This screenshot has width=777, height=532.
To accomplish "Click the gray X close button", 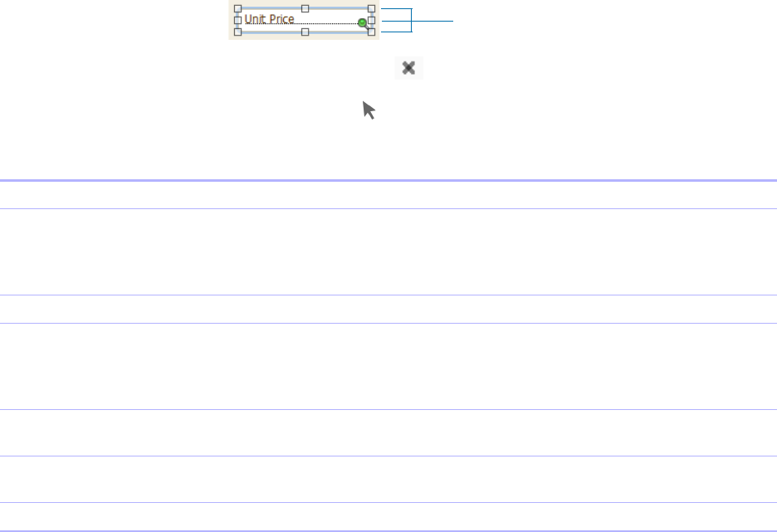I will 408,68.
